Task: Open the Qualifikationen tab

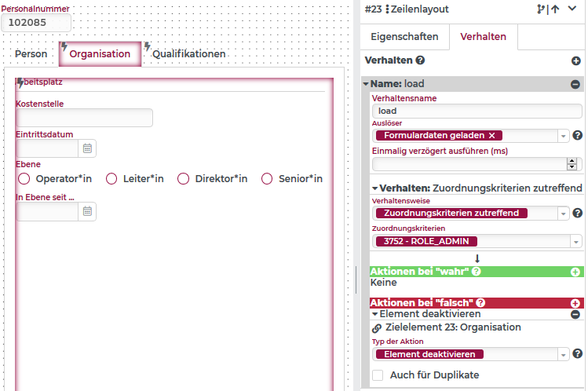Action: coord(188,54)
